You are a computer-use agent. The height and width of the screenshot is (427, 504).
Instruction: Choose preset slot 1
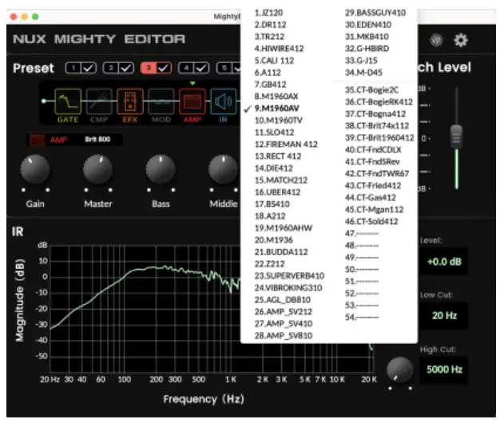pyautogui.click(x=73, y=68)
